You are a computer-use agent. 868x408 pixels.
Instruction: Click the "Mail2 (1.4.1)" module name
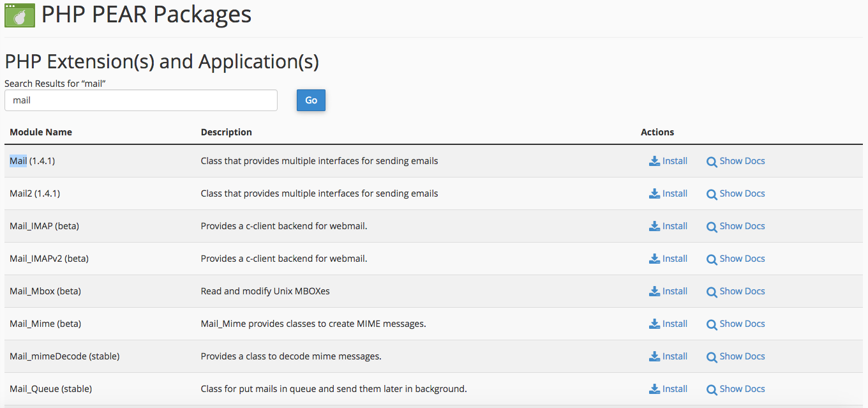point(34,193)
